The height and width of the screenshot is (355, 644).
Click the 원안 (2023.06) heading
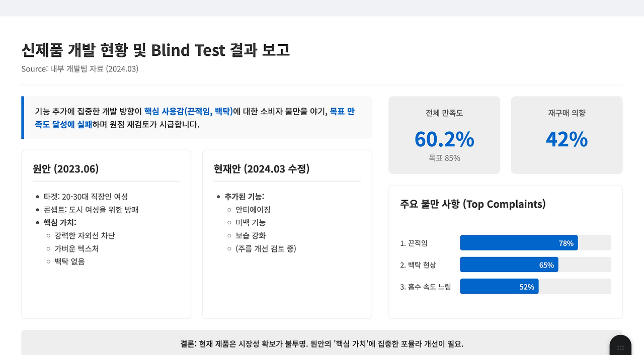pos(66,168)
